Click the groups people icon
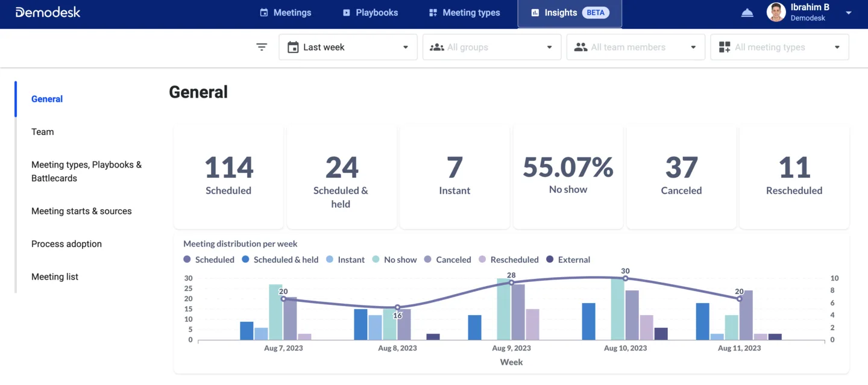Image resolution: width=868 pixels, height=385 pixels. [x=436, y=47]
